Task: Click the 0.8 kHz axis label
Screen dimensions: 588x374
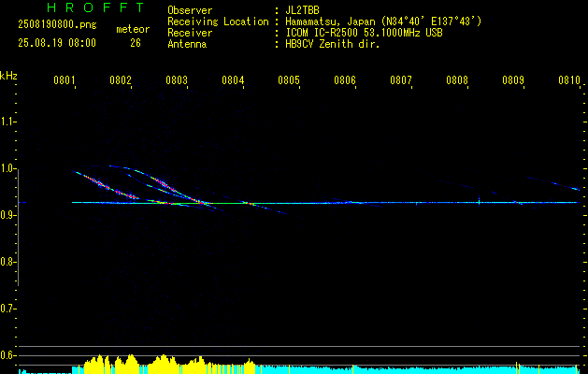Action: pyautogui.click(x=7, y=262)
